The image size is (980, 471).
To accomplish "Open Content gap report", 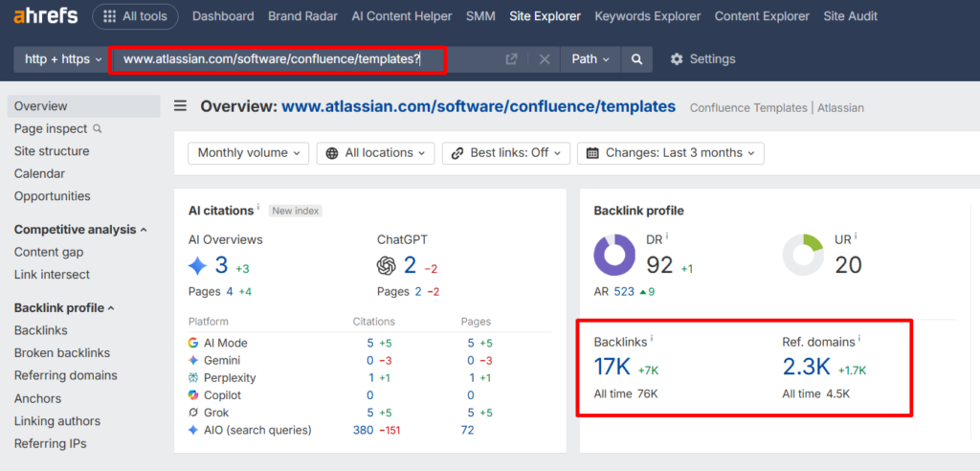I will point(49,252).
